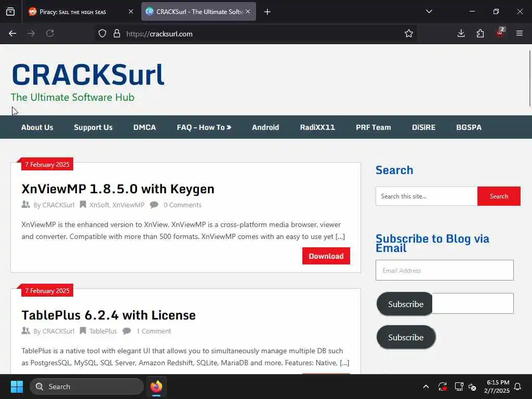Open a new tab with the plus icon
Image resolution: width=532 pixels, height=399 pixels.
(268, 12)
